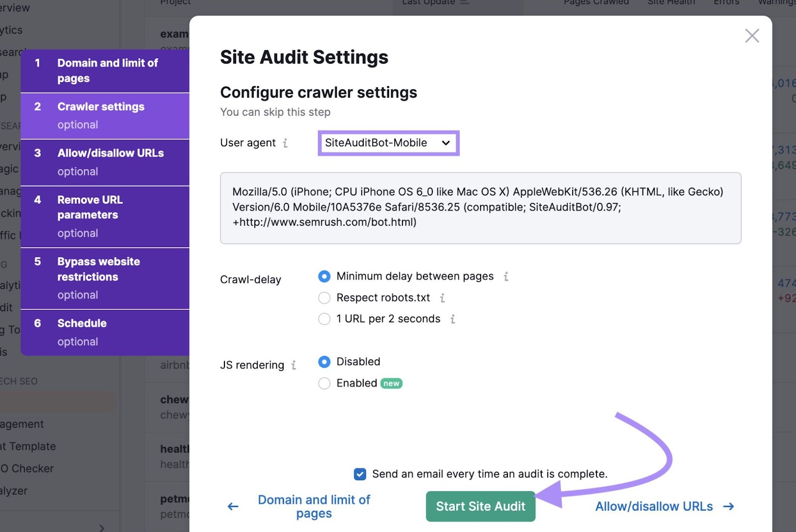Open the Domain and limit of pages link
The image size is (796, 532).
[313, 506]
